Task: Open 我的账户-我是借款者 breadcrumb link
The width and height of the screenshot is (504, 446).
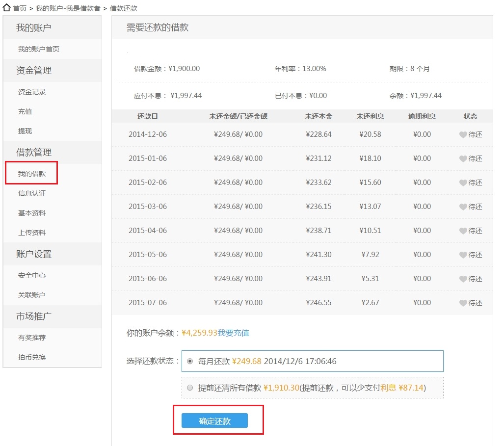Action: (68, 8)
